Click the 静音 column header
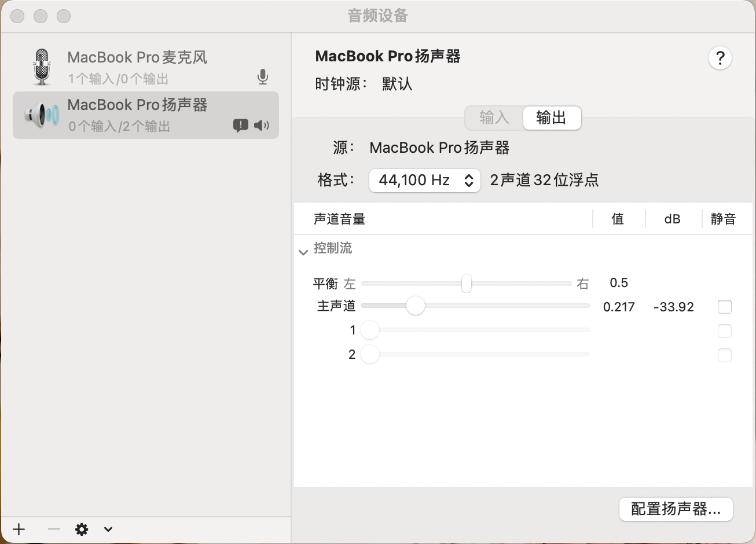The width and height of the screenshot is (756, 544). pyautogui.click(x=723, y=219)
